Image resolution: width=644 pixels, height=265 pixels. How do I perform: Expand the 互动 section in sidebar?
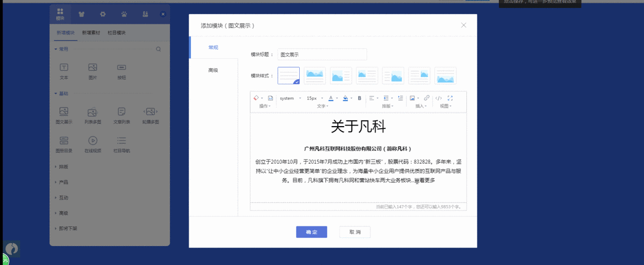tap(62, 197)
